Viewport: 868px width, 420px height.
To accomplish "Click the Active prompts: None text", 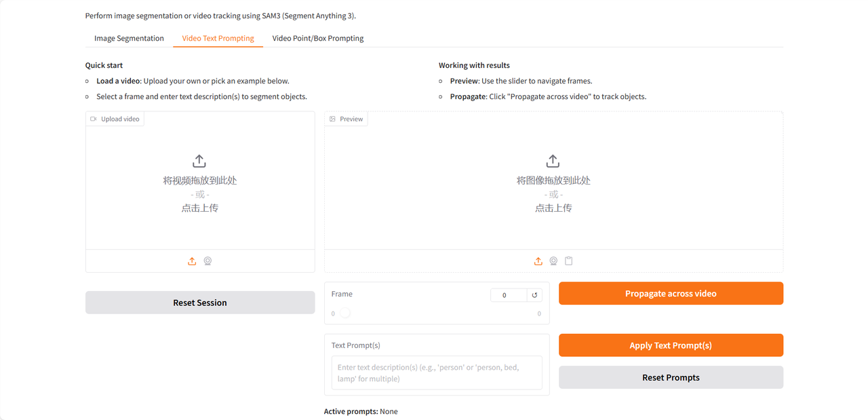I will click(361, 411).
